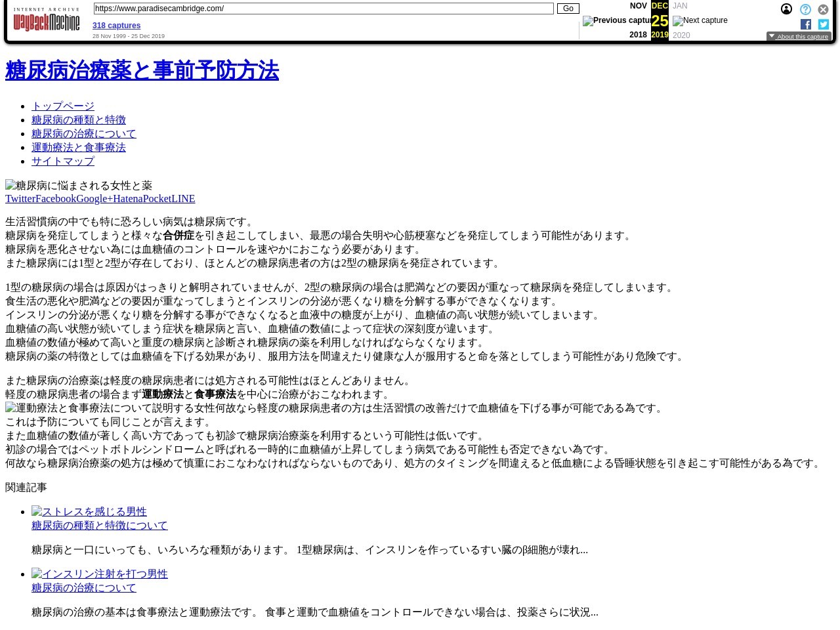
Task: Go to previous capture arrow
Action: [x=616, y=20]
